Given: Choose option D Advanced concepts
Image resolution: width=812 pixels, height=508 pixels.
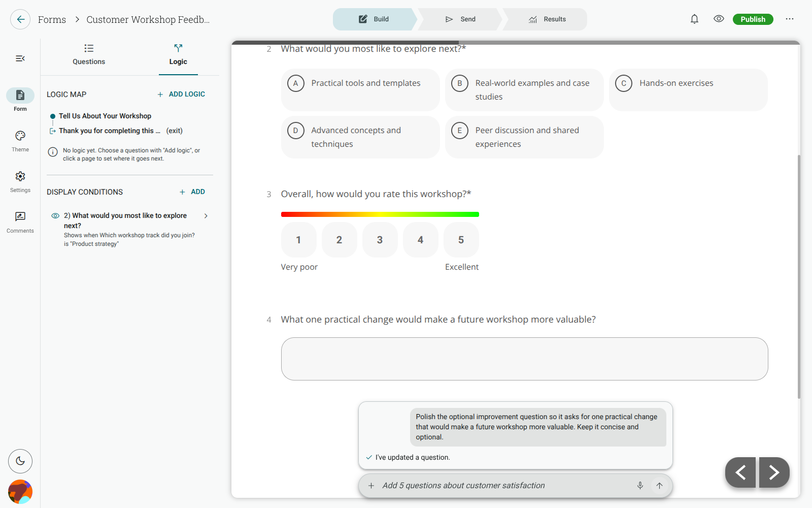Looking at the screenshot, I should (x=360, y=137).
